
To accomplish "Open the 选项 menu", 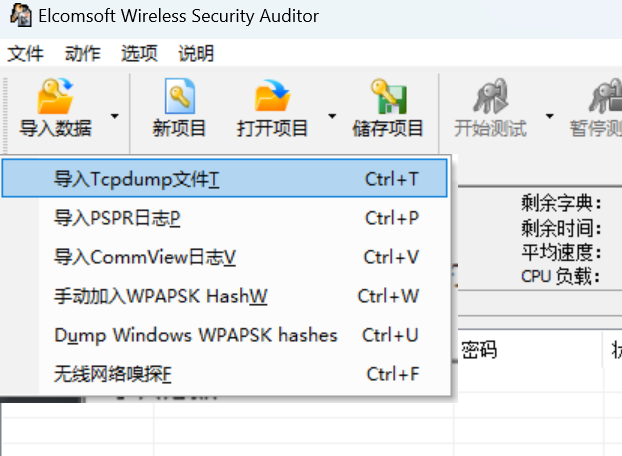I will click(x=139, y=54).
